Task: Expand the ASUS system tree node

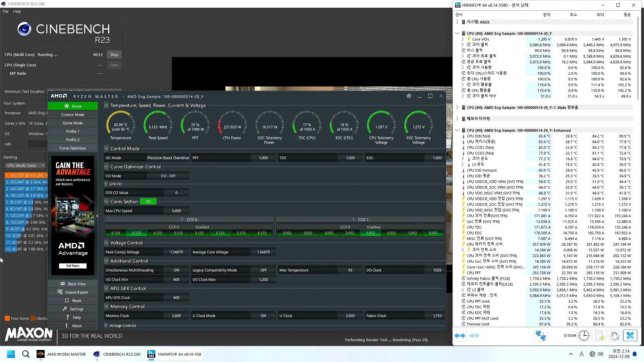Action: [457, 22]
